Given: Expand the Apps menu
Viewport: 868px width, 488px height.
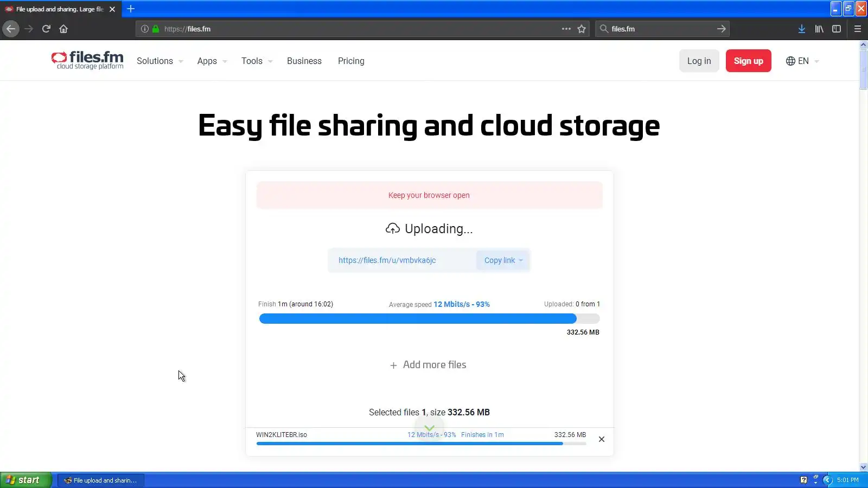Looking at the screenshot, I should [212, 61].
